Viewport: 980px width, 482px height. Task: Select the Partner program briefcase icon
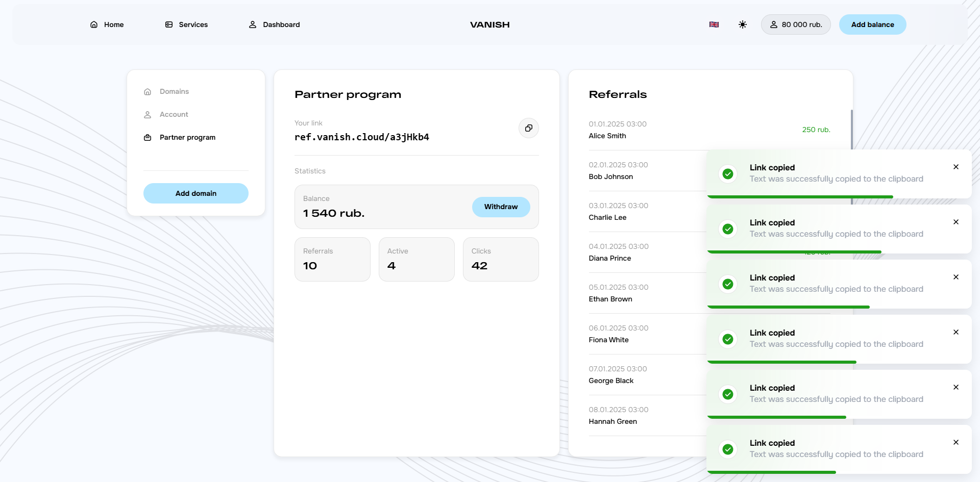[x=148, y=138]
